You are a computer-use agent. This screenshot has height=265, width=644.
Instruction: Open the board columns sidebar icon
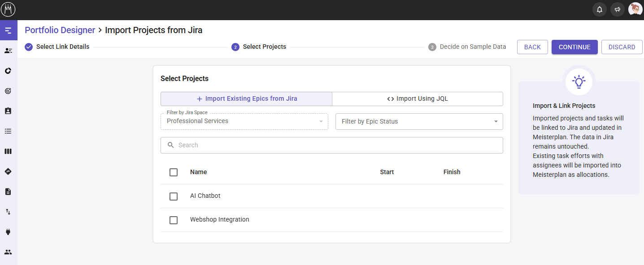[8, 151]
